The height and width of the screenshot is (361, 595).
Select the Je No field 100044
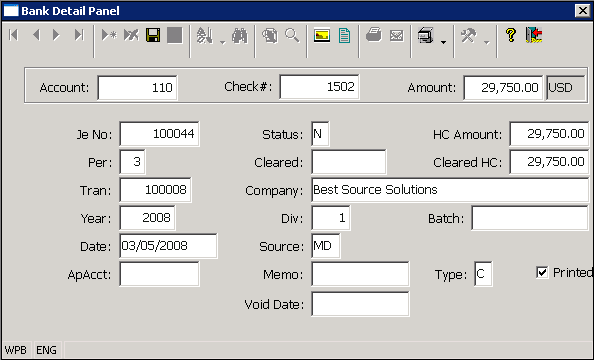pyautogui.click(x=159, y=134)
